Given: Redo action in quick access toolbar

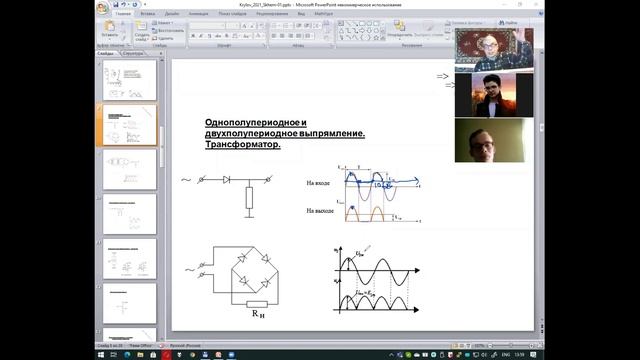Looking at the screenshot, I should [x=135, y=4].
